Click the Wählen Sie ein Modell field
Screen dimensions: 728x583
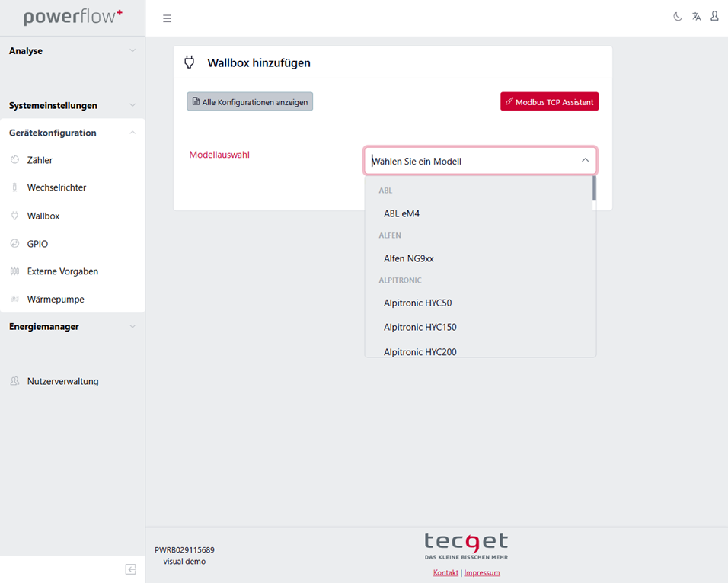pyautogui.click(x=480, y=161)
